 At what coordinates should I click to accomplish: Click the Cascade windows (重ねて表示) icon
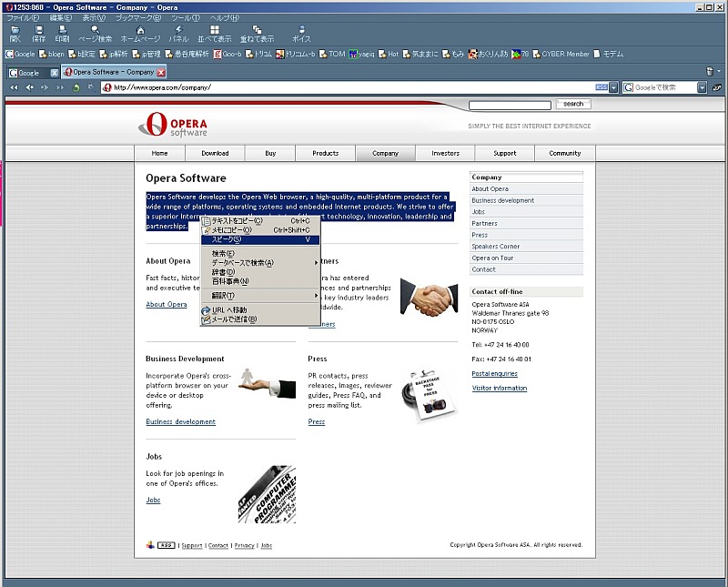point(257,34)
